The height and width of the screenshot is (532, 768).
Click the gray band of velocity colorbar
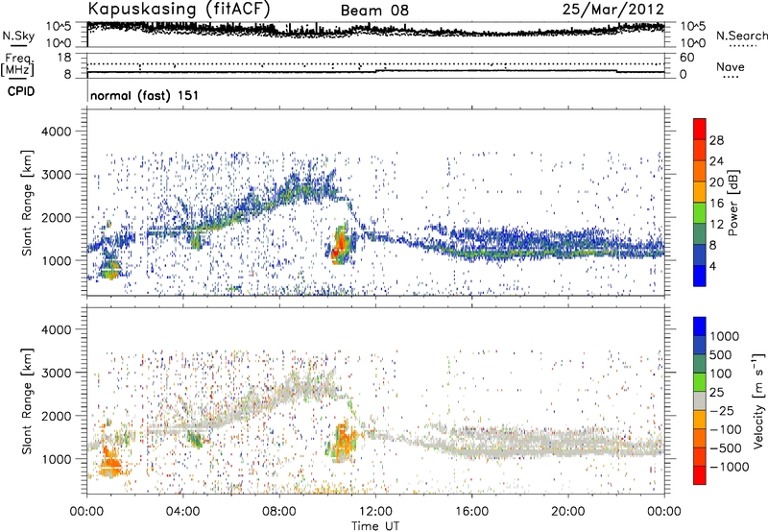(700, 400)
